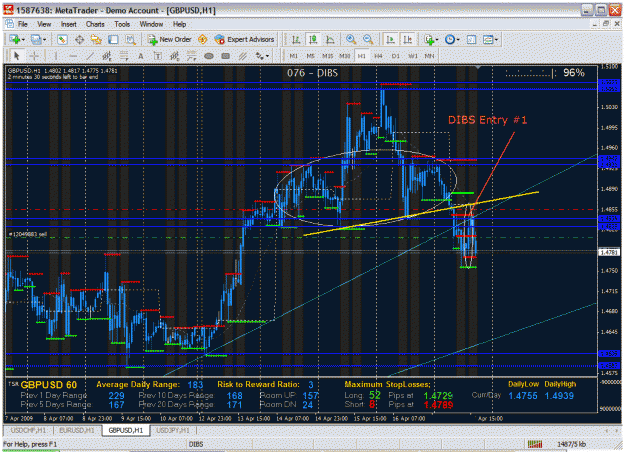Click the Periods clock icon
625x452 pixels.
pos(450,39)
